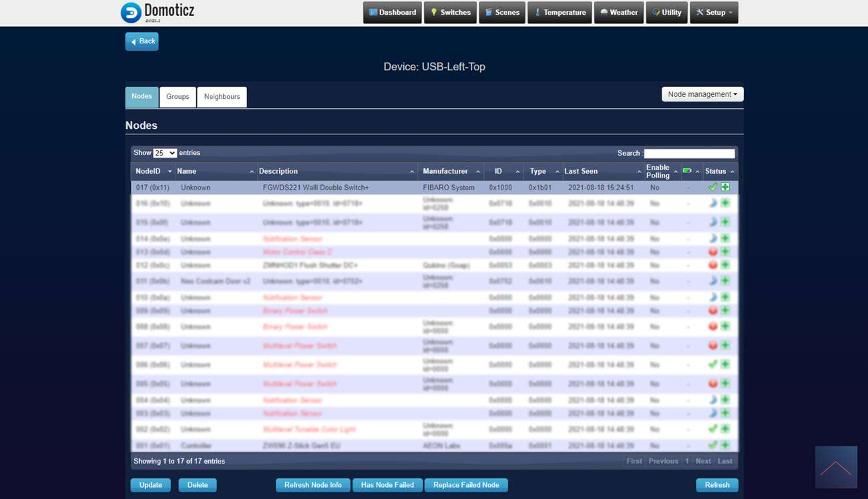Switch to the Neighbours tab
This screenshot has width=868, height=499.
pyautogui.click(x=222, y=97)
